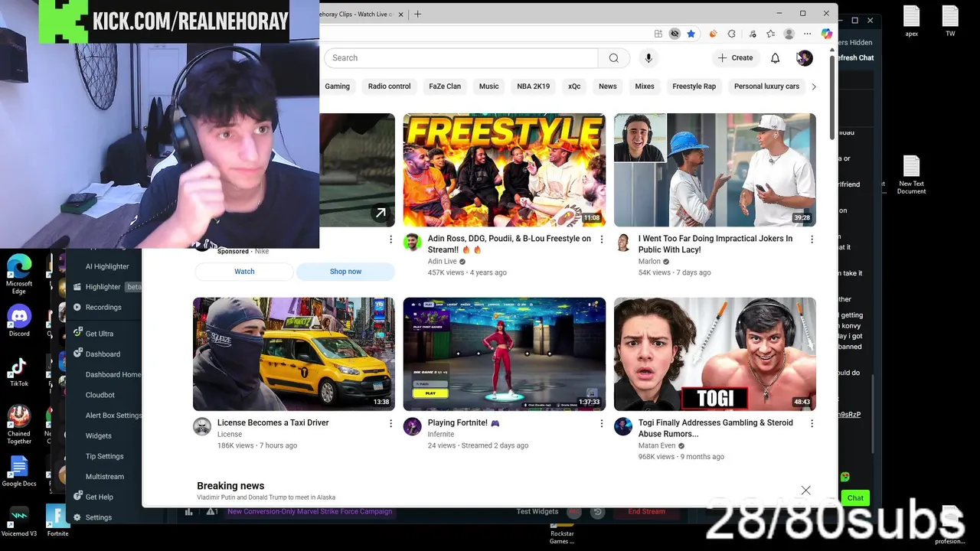The width and height of the screenshot is (980, 551).
Task: Open the Playing Fortnite stream thumbnail
Action: [x=504, y=354]
